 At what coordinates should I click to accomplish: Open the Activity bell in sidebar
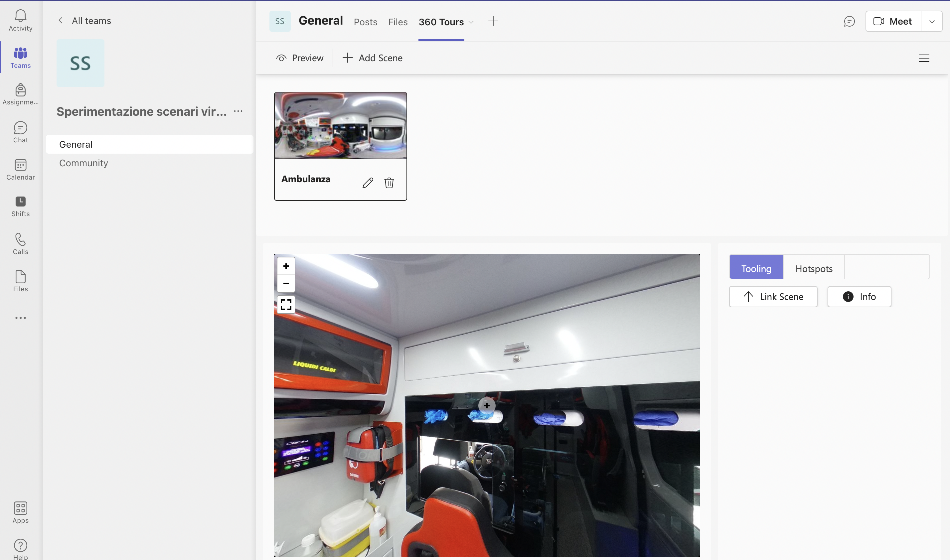coord(20,20)
